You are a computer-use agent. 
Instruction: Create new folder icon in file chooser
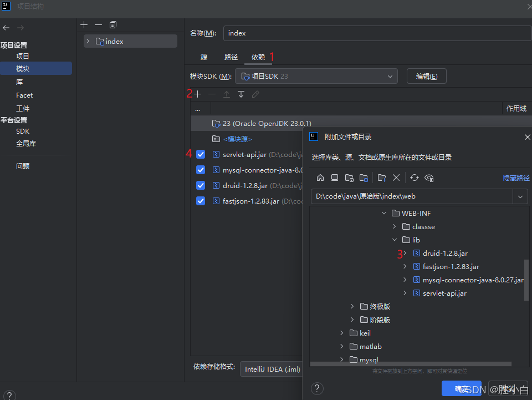382,178
